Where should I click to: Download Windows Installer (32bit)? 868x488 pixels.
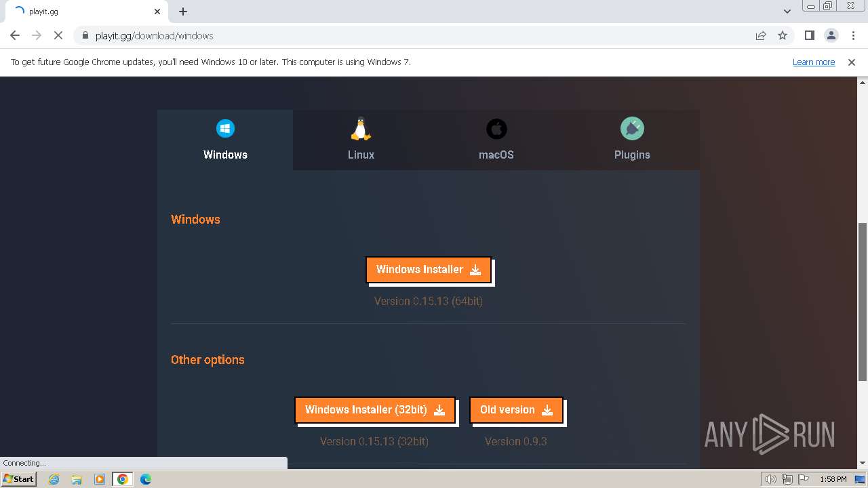pyautogui.click(x=374, y=410)
